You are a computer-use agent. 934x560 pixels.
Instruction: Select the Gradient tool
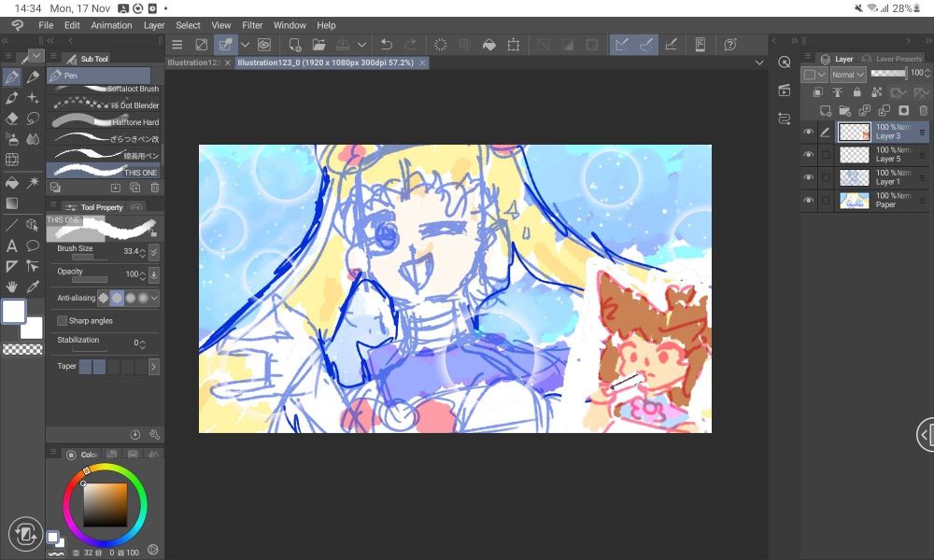click(11, 203)
